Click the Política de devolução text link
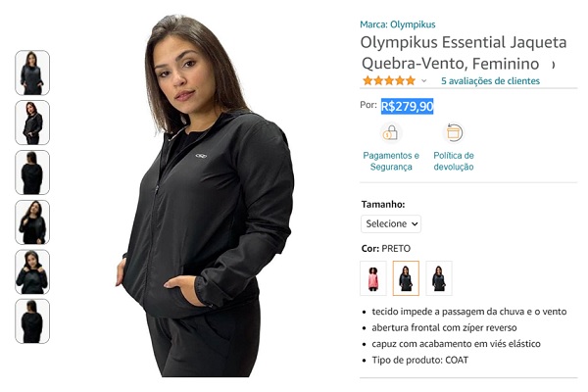588x392 pixels. (454, 161)
